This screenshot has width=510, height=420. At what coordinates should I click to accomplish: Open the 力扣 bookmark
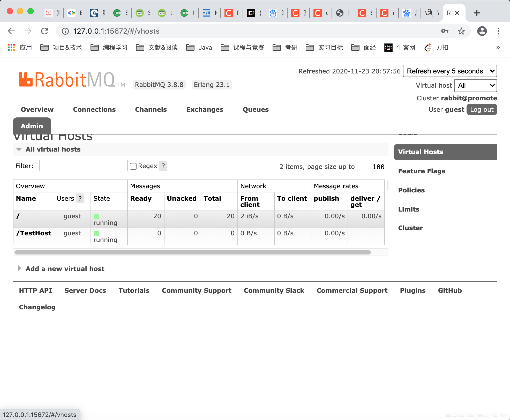(436, 47)
